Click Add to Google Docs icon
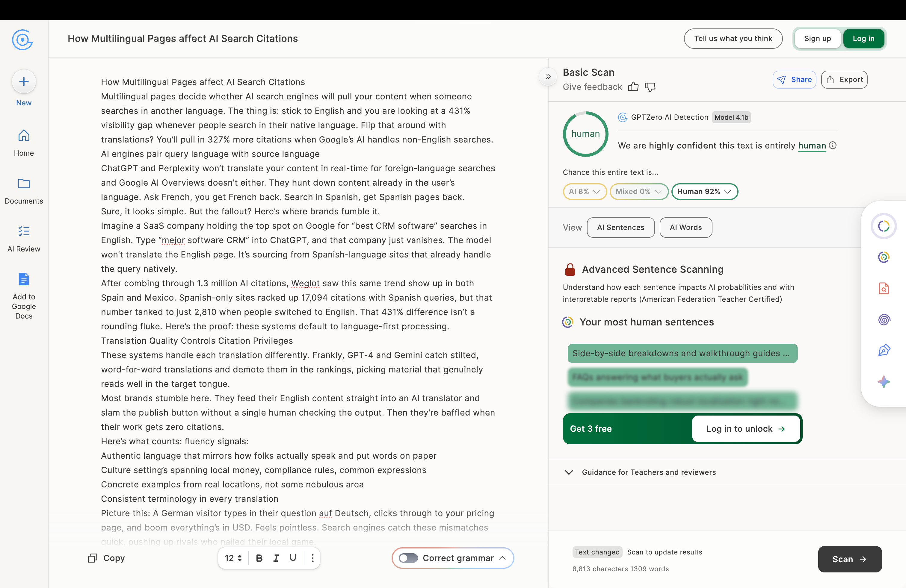The width and height of the screenshot is (906, 588). (24, 279)
